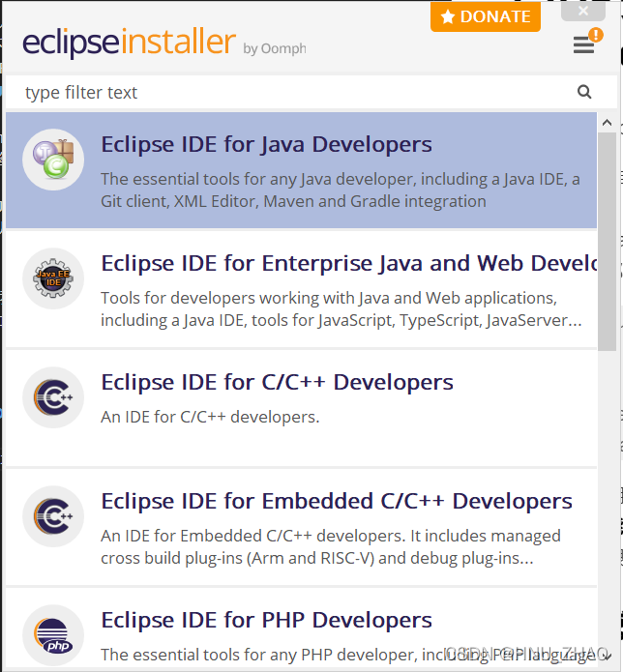Image resolution: width=623 pixels, height=672 pixels.
Task: Close the Eclipse Installer window
Action: 583,12
